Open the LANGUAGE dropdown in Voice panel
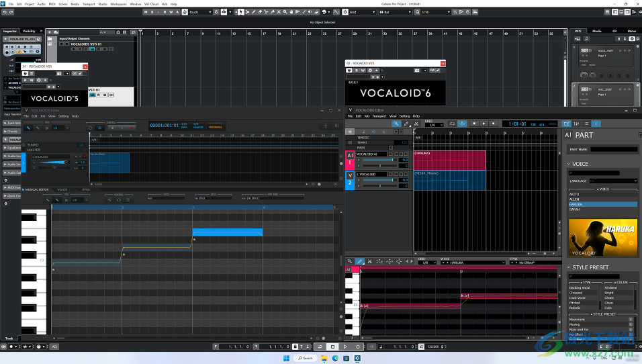 [x=613, y=181]
